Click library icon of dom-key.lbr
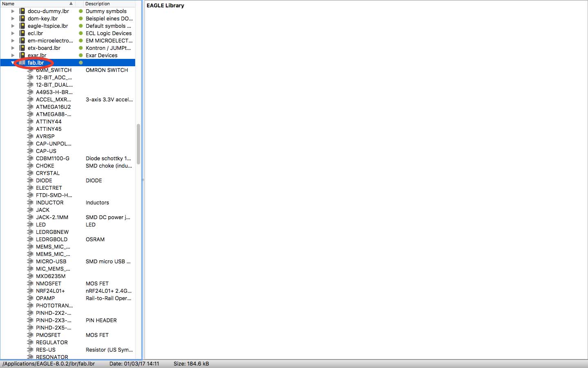The height and width of the screenshot is (368, 588). [22, 19]
